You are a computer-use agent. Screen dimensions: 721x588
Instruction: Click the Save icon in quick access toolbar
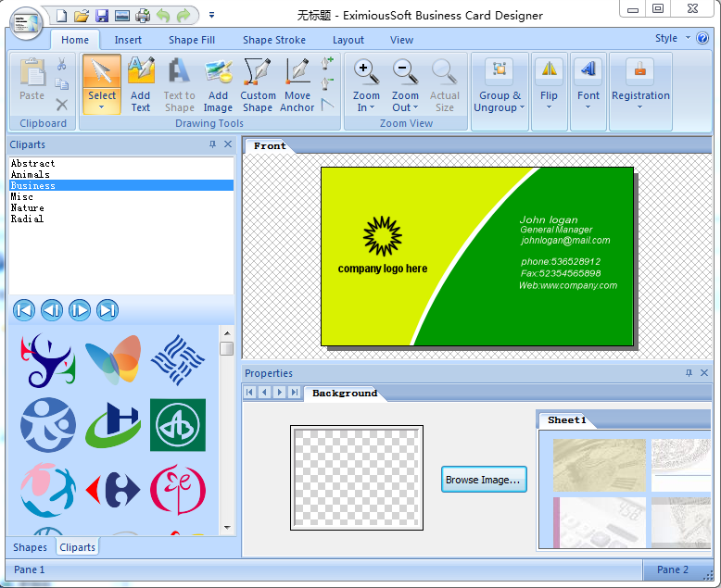pos(101,15)
